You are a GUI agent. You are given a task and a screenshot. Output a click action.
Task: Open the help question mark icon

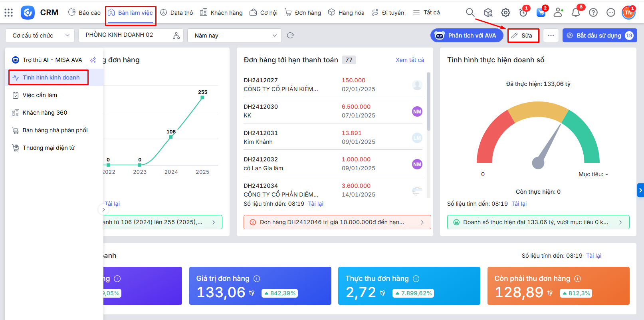point(593,13)
